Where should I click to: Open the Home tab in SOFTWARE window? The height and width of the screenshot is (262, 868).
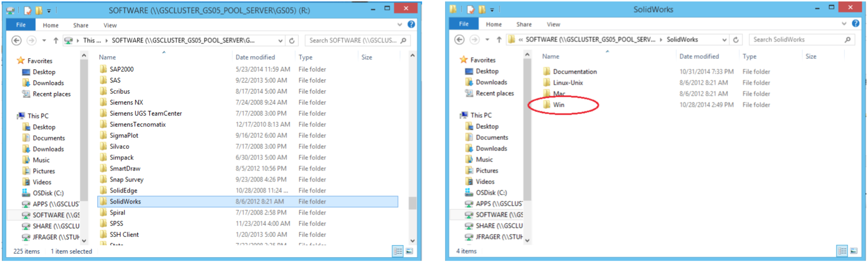[51, 25]
